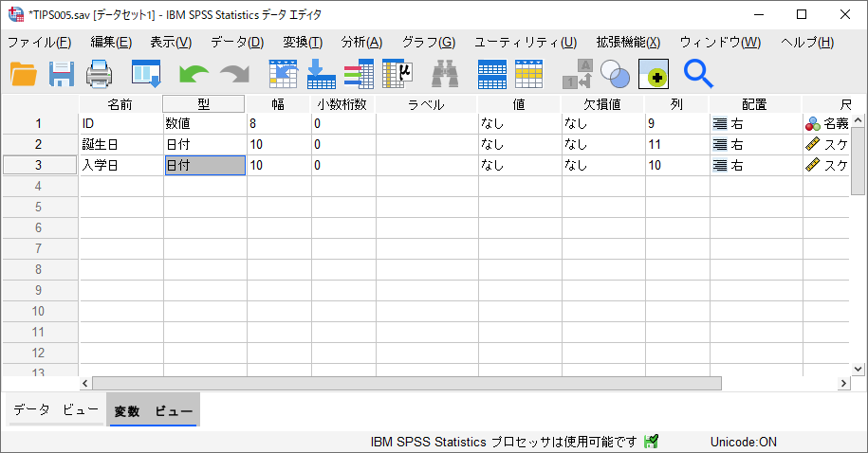The image size is (868, 453).
Task: Open the 表示(V) menu
Action: pos(171,43)
